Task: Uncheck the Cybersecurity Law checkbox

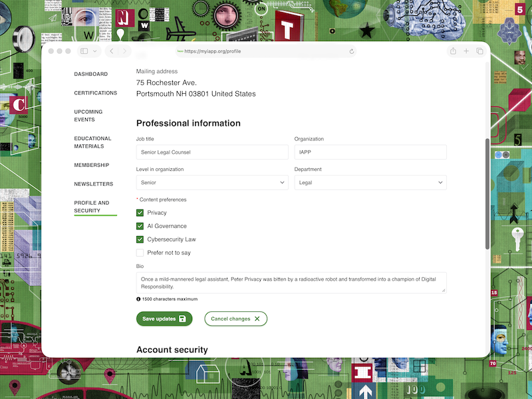Action: (x=140, y=239)
